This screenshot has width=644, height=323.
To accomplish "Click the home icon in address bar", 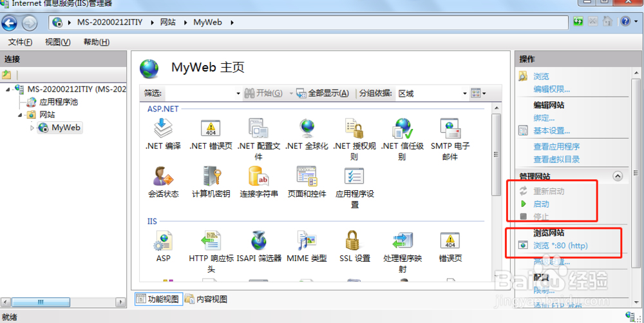I will coord(607,21).
